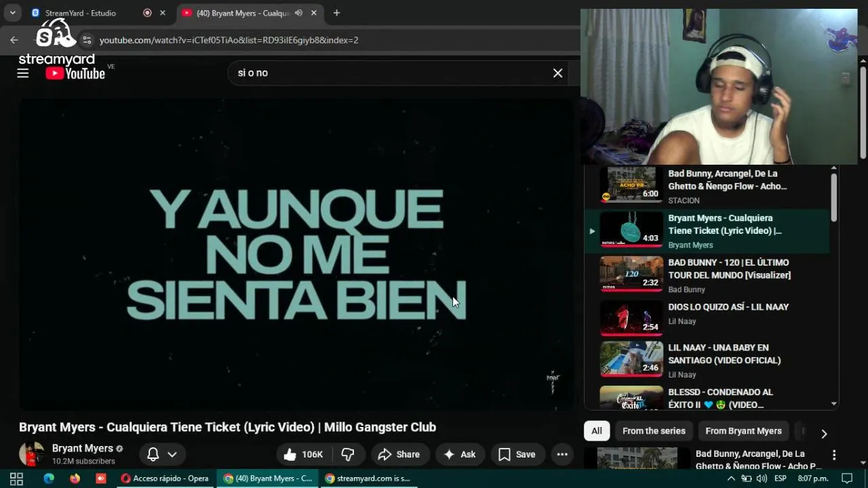This screenshot has width=868, height=488.
Task: Open recommended Bad Bunny, Arcangel video title
Action: 758,460
